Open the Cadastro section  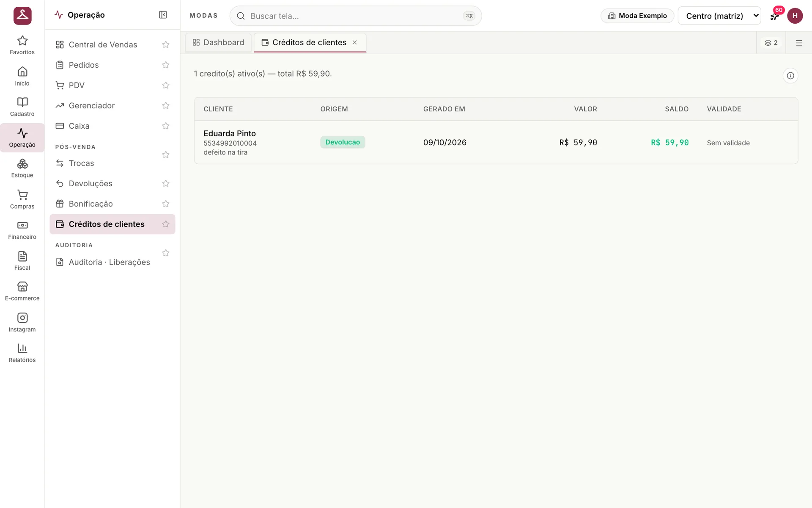coord(22,107)
